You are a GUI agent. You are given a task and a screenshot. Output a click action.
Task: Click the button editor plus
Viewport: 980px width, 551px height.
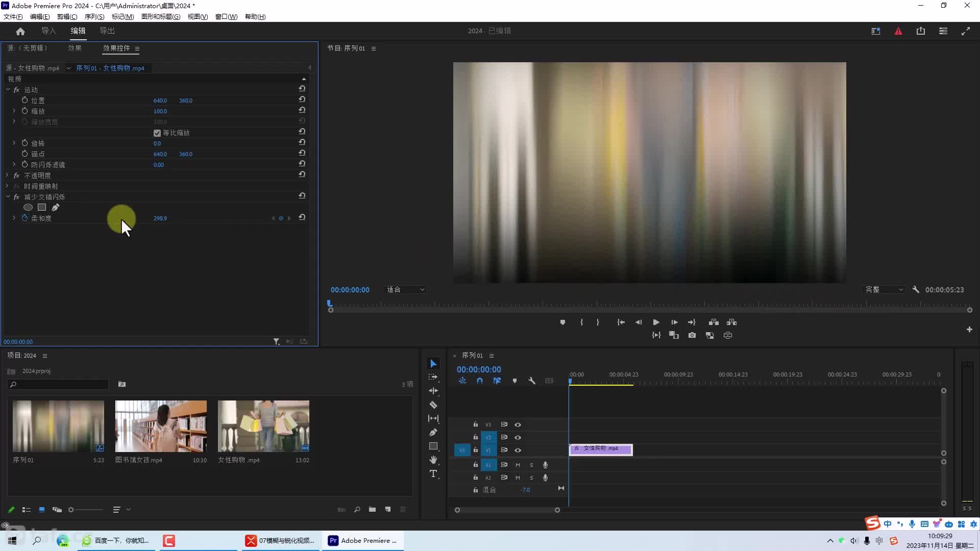pyautogui.click(x=969, y=330)
